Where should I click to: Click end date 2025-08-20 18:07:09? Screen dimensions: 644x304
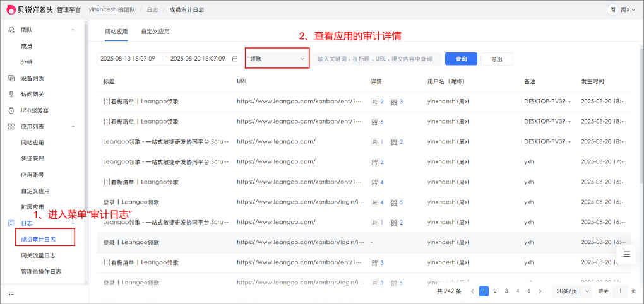(x=198, y=59)
